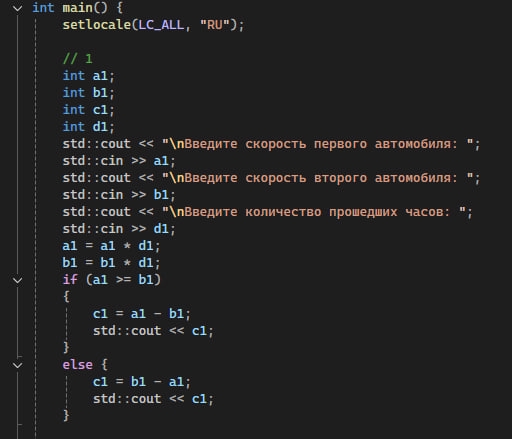This screenshot has height=439, width=512.
Task: Click std::cout << c1 inside else block
Action: click(153, 399)
